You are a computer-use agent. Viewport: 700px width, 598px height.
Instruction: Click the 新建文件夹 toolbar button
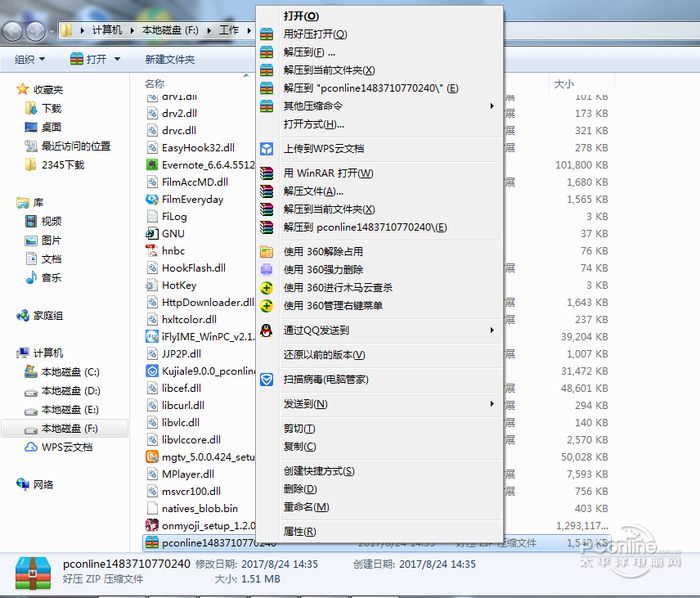170,59
